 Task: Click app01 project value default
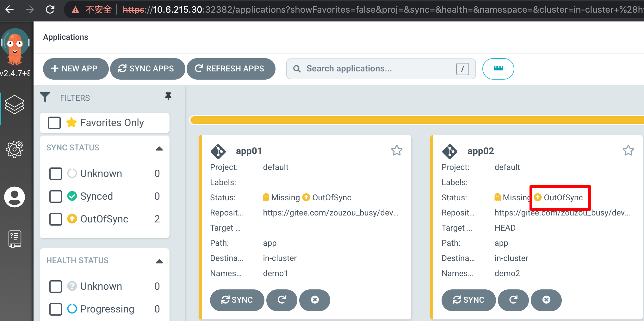pyautogui.click(x=276, y=167)
